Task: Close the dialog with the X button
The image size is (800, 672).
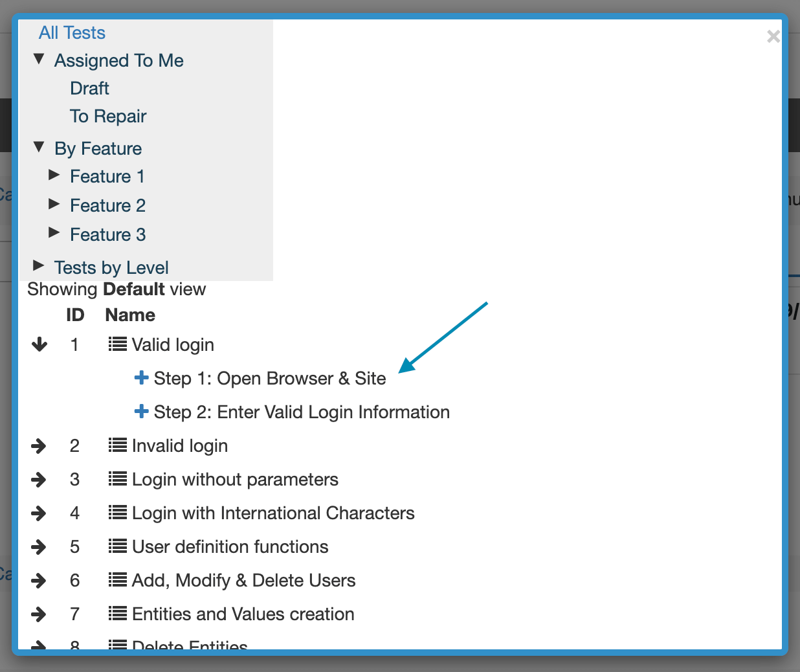Action: (x=773, y=37)
